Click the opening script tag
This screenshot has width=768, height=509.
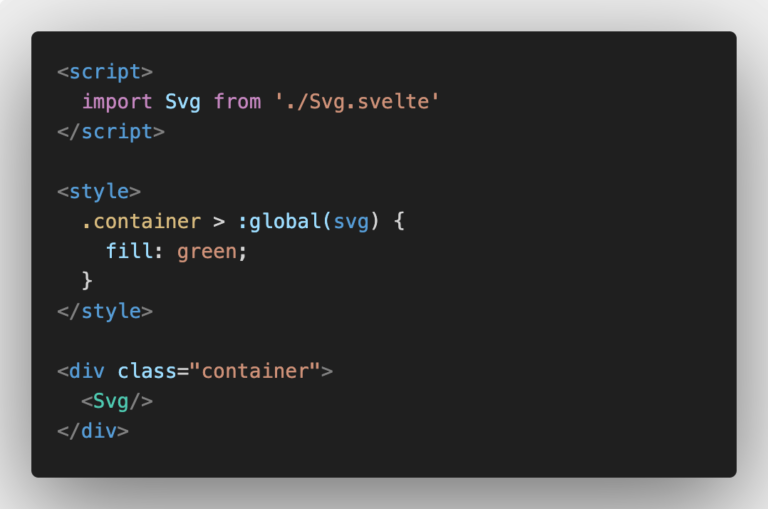105,73
